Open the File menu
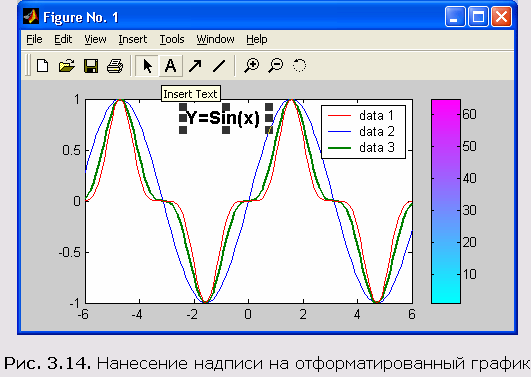The width and height of the screenshot is (531, 377). pyautogui.click(x=34, y=39)
